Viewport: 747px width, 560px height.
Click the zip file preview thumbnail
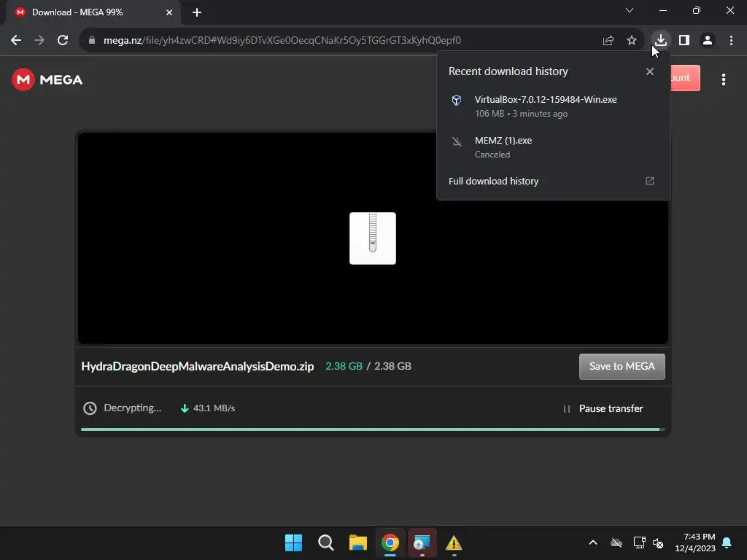[x=373, y=238]
